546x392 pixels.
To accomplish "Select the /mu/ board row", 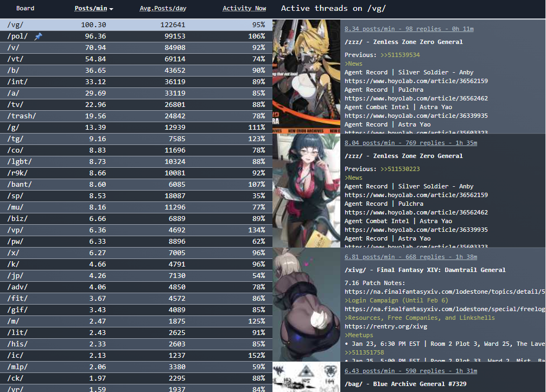I will pos(136,207).
